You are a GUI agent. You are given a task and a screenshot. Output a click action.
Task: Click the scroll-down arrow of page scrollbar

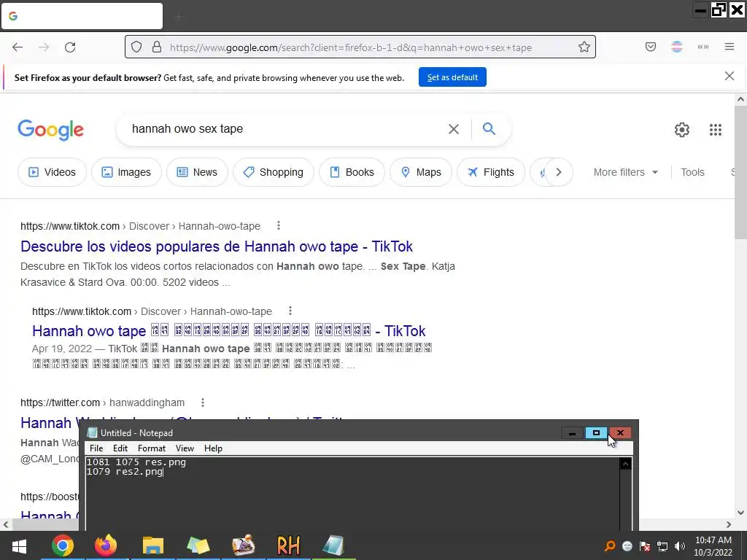pyautogui.click(x=740, y=513)
